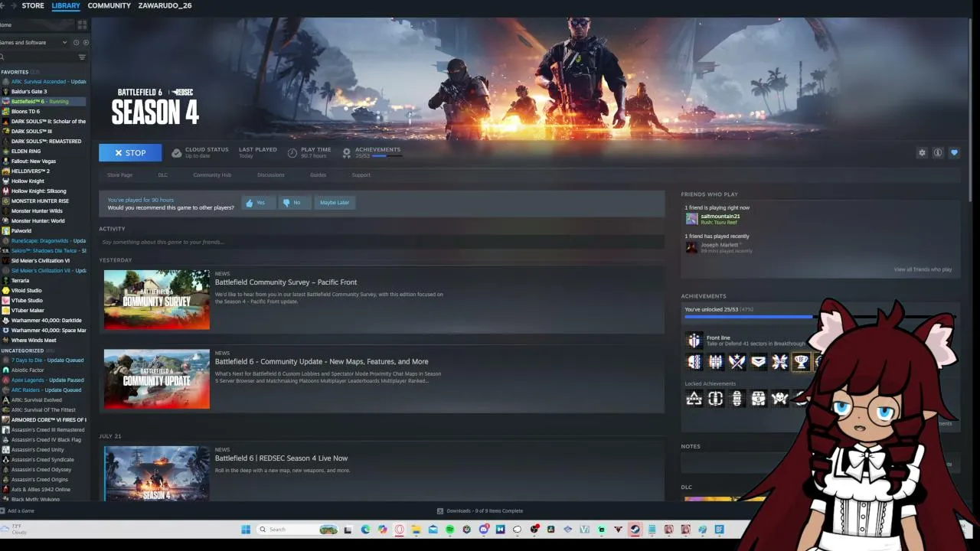The image size is (980, 551).
Task: Click the activity status input box
Action: point(381,242)
